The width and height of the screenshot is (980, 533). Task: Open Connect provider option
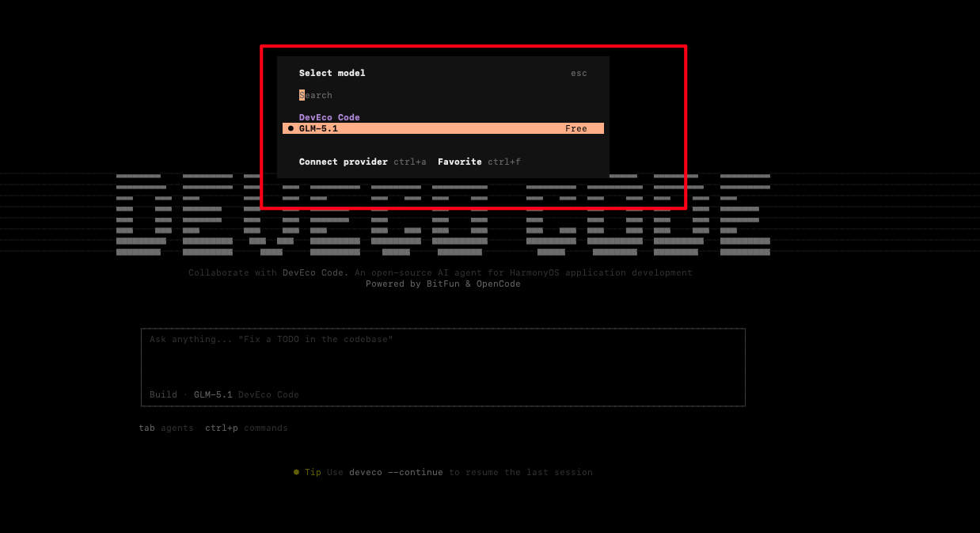[363, 162]
